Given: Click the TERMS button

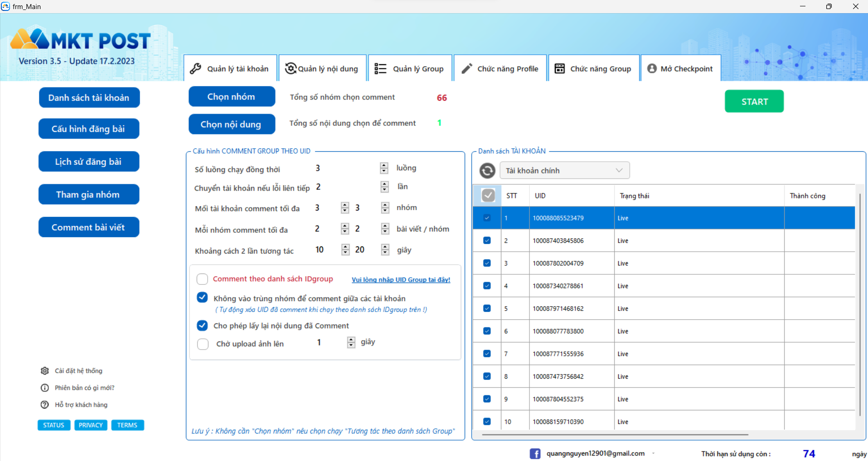Looking at the screenshot, I should tap(127, 425).
